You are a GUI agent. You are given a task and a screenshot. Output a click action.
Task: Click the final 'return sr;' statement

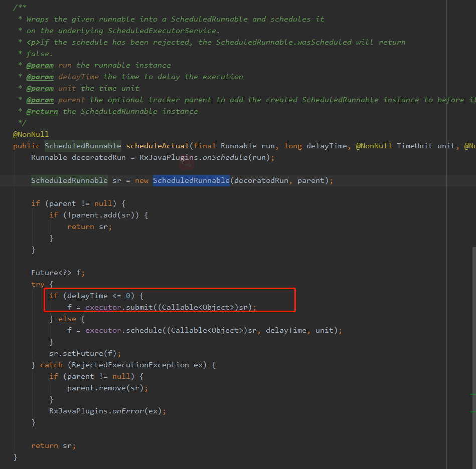pyautogui.click(x=54, y=445)
